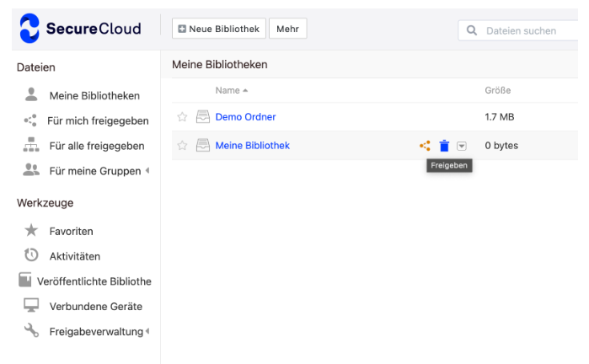
Task: Click the SecureCloud logo
Action: point(80,29)
